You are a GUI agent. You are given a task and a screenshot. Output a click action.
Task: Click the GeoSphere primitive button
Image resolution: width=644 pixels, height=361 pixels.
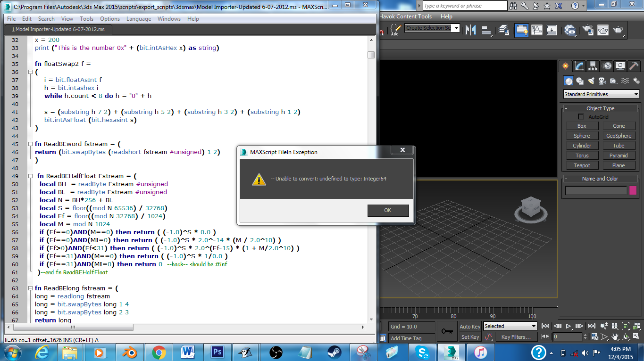coord(619,136)
